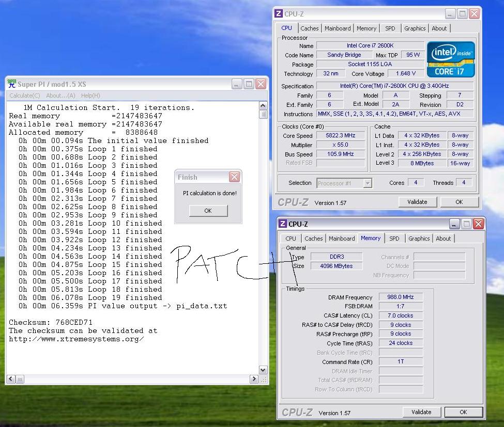Click Super PI horizontal scrollbar right arrow
504x427 pixels.
click(x=254, y=379)
